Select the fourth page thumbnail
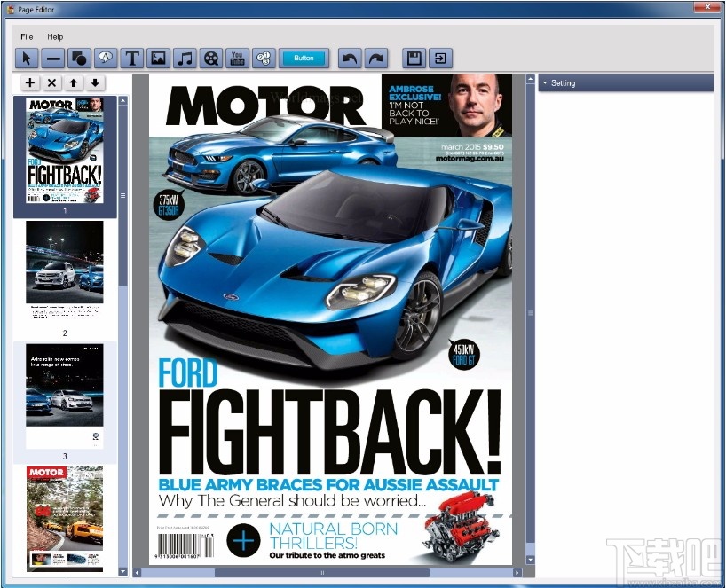The image size is (726, 588). point(65,519)
